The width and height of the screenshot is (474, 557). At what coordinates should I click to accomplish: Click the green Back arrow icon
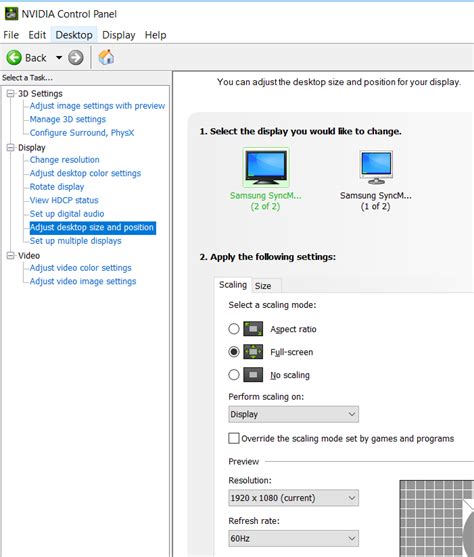14,58
